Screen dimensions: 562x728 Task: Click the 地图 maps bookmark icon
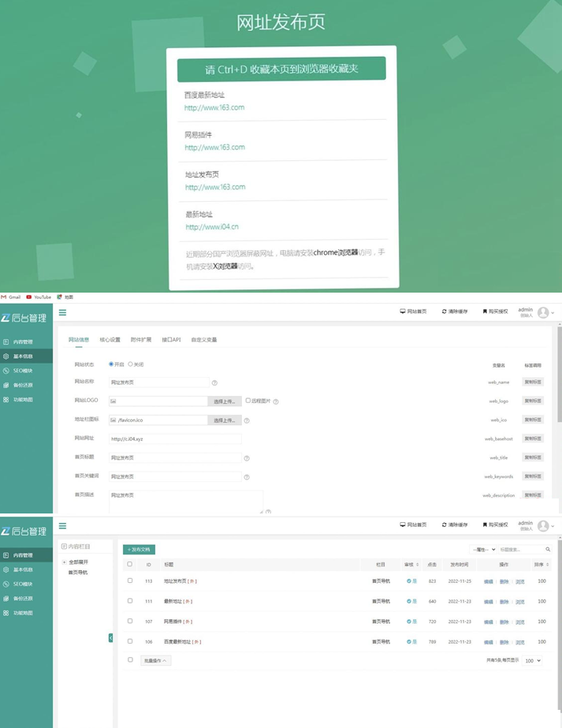point(60,297)
